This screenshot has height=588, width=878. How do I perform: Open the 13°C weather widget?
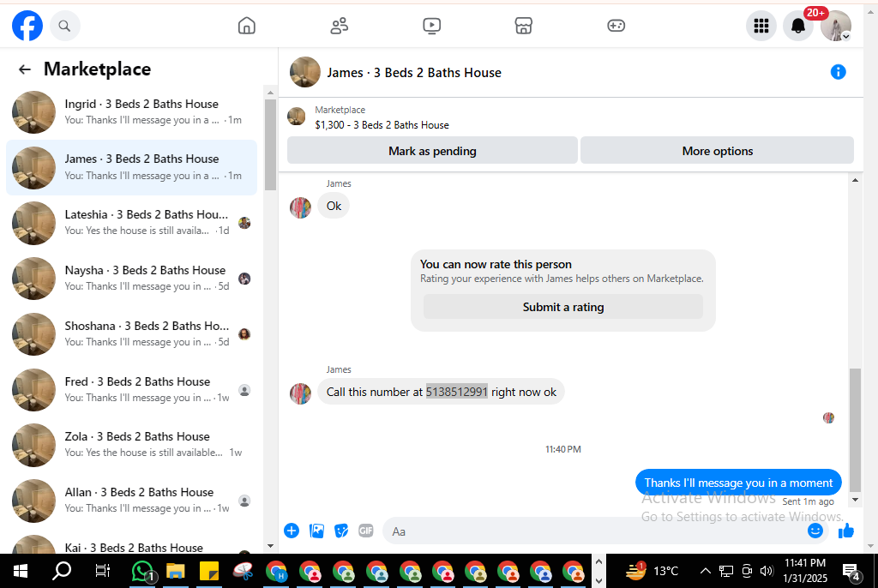coord(652,571)
